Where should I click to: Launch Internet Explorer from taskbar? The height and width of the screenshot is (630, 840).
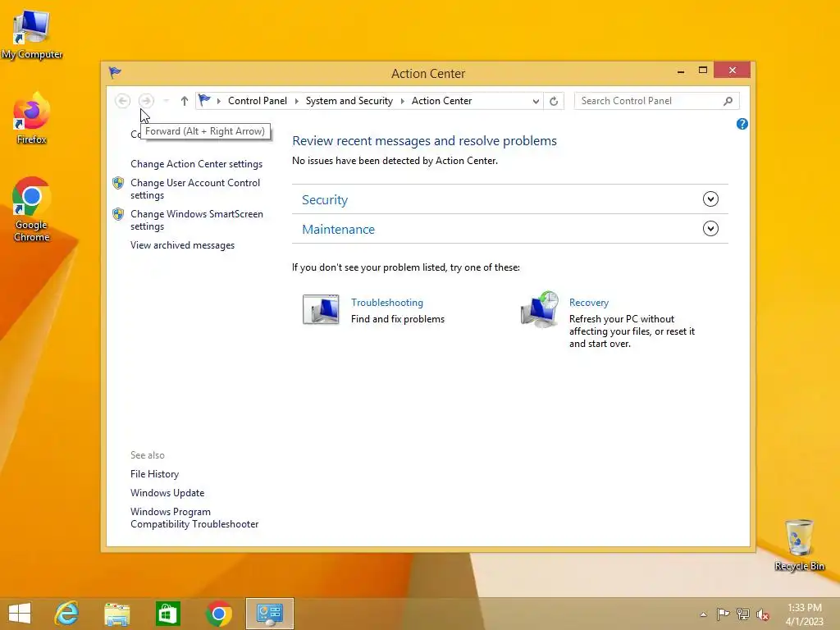coord(66,614)
